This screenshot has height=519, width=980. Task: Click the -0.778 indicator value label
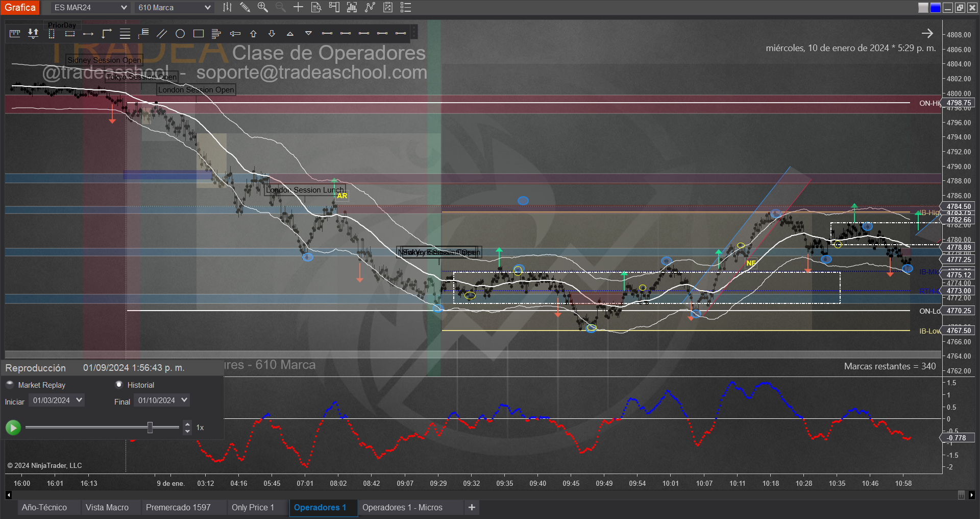coord(957,438)
